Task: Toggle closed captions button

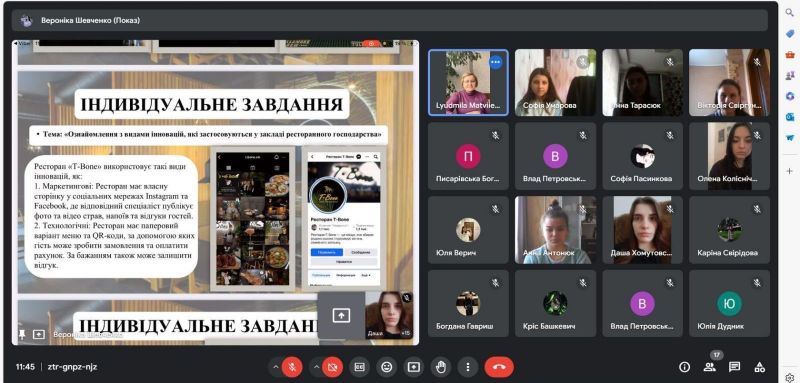Action: pyautogui.click(x=360, y=367)
